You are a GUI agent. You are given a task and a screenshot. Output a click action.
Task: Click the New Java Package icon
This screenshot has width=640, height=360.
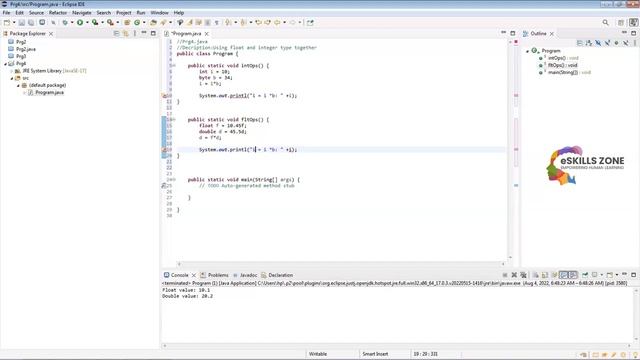[127, 22]
